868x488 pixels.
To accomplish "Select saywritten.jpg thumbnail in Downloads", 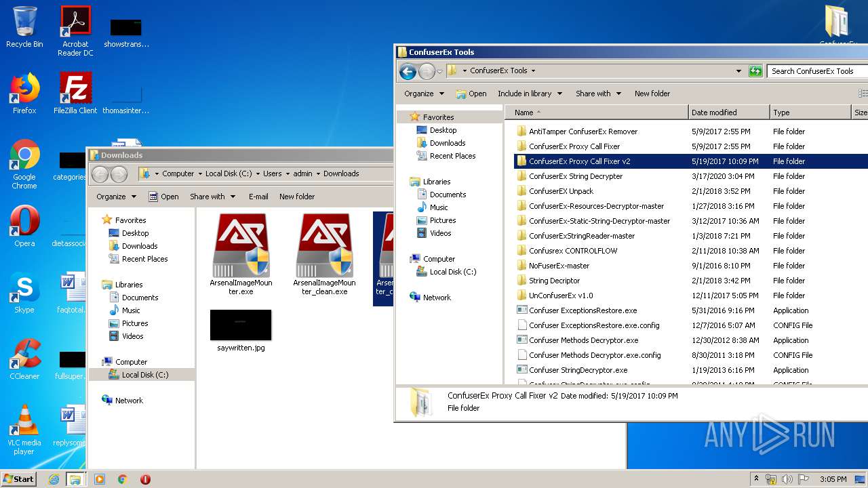I will pyautogui.click(x=241, y=331).
